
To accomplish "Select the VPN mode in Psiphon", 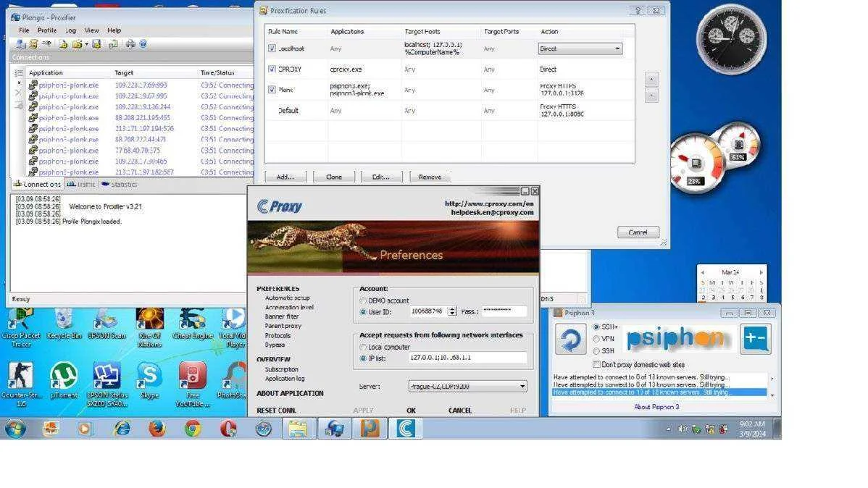I will [596, 339].
